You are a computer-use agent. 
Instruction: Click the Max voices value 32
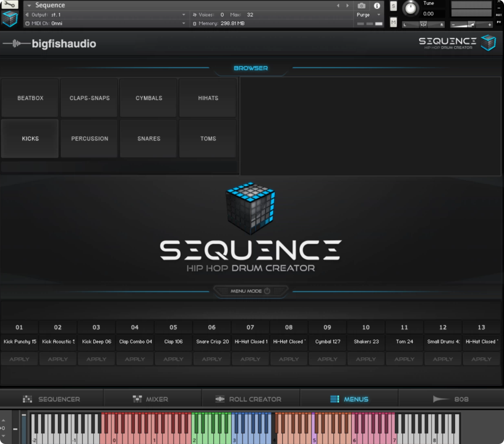pyautogui.click(x=250, y=15)
